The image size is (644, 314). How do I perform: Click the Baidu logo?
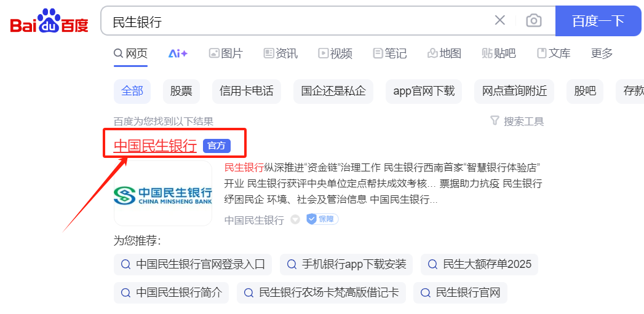coord(49,22)
